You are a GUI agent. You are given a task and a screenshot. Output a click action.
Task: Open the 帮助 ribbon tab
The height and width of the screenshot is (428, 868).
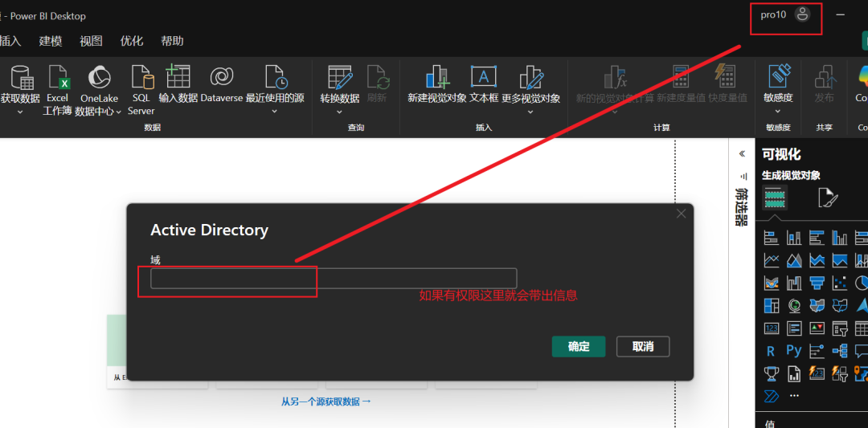[x=172, y=41]
